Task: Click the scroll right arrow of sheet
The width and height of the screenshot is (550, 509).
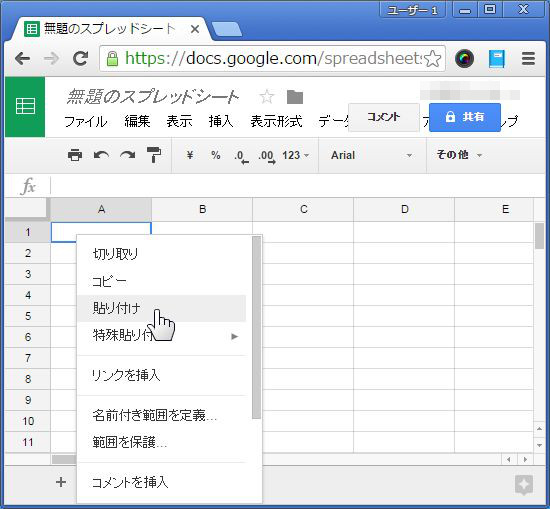Action: click(x=525, y=460)
